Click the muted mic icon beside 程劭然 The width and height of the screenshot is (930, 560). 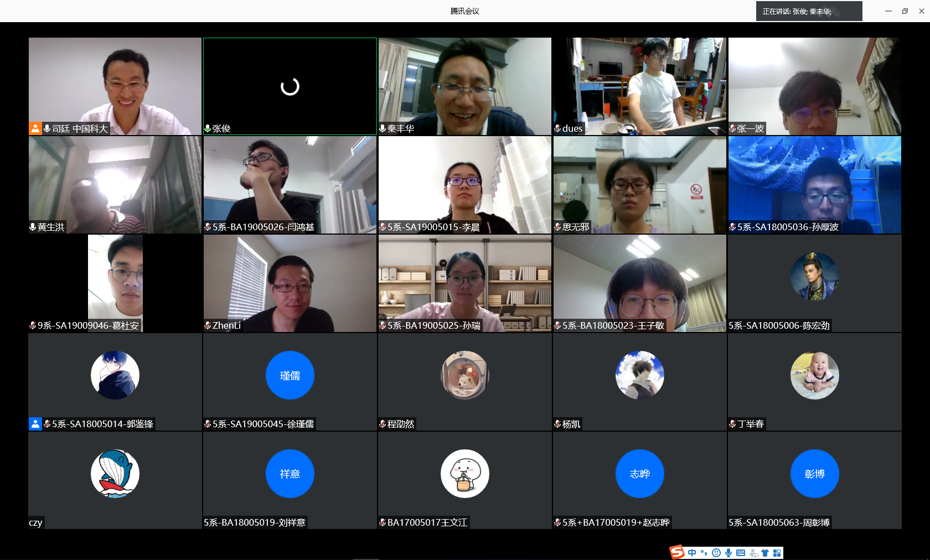(383, 424)
